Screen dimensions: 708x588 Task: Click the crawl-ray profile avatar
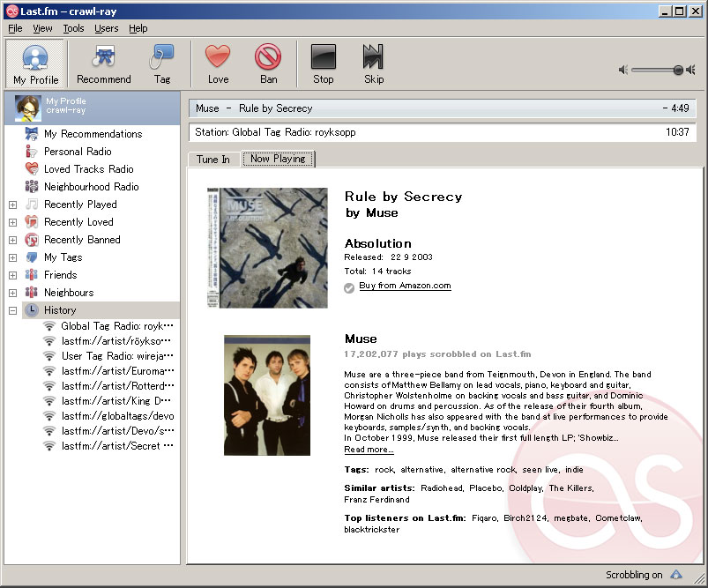click(28, 108)
